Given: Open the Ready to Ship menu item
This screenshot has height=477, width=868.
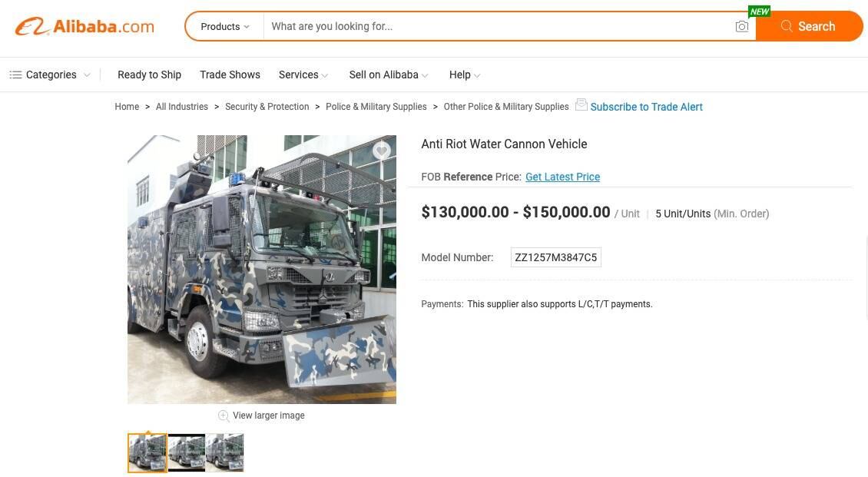Looking at the screenshot, I should tap(150, 75).
